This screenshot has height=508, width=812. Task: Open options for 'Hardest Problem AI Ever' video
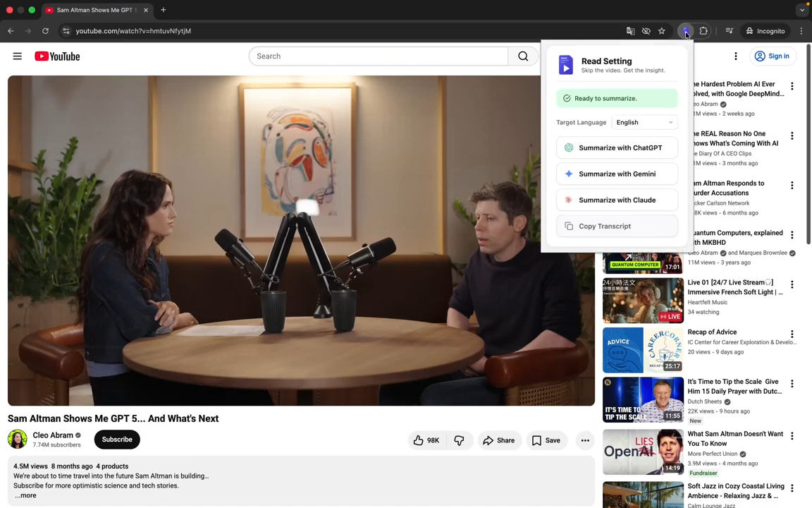pos(792,86)
